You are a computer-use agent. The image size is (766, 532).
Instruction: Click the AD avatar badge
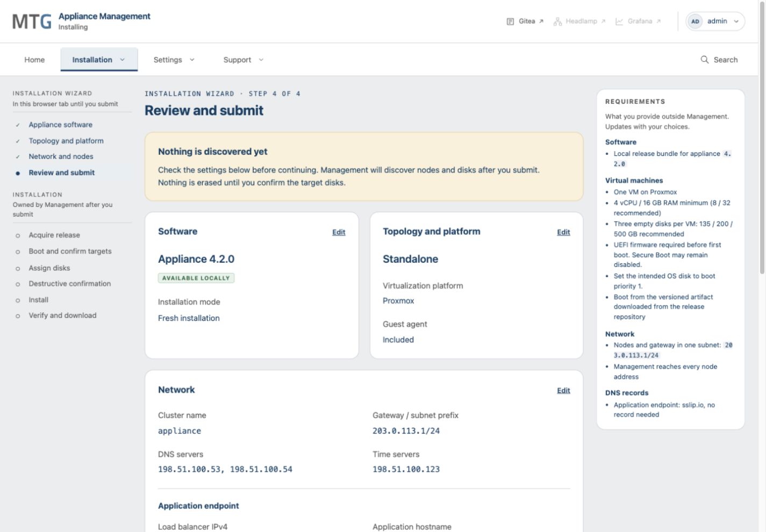coord(695,21)
